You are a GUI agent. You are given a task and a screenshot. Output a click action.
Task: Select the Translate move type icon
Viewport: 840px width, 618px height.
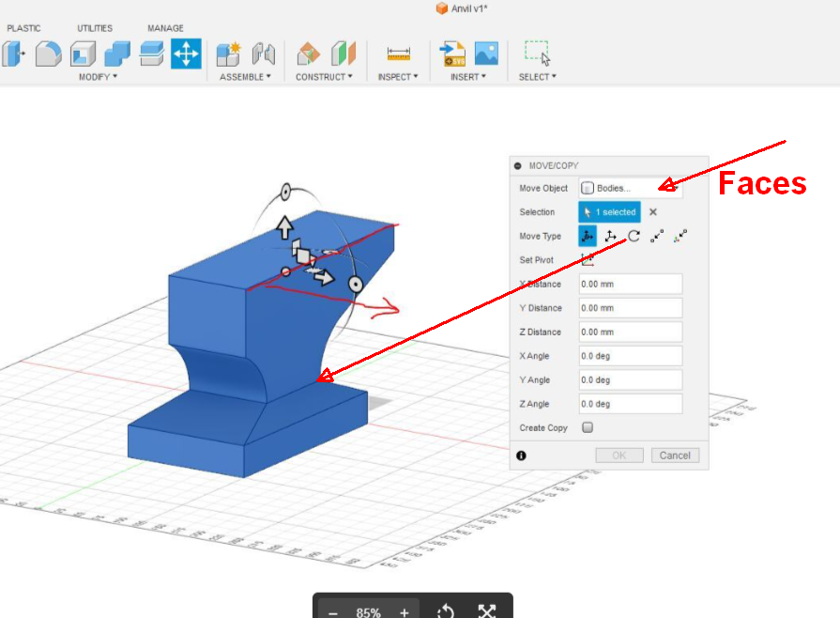(x=610, y=236)
